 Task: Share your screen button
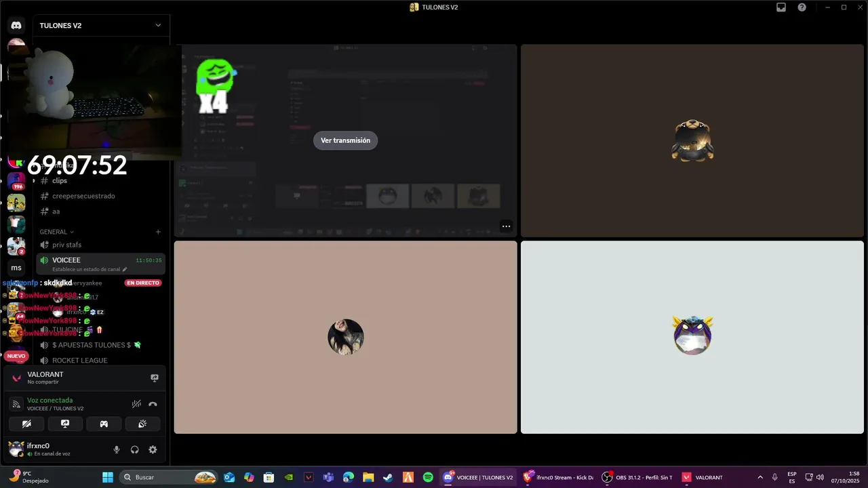click(x=65, y=424)
